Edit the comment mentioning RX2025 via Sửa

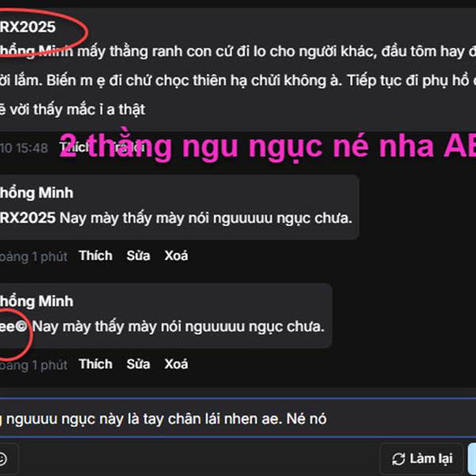138,255
